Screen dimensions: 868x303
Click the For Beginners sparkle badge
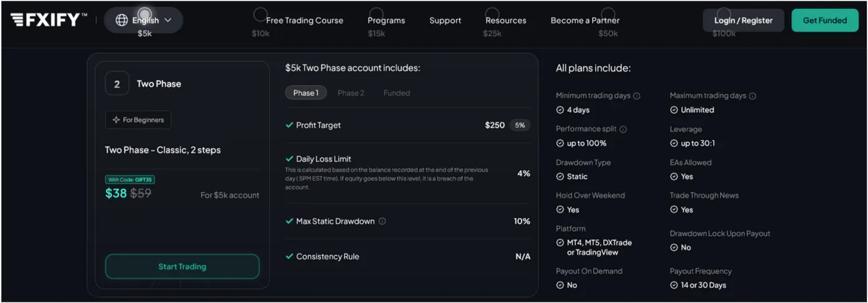tap(138, 120)
